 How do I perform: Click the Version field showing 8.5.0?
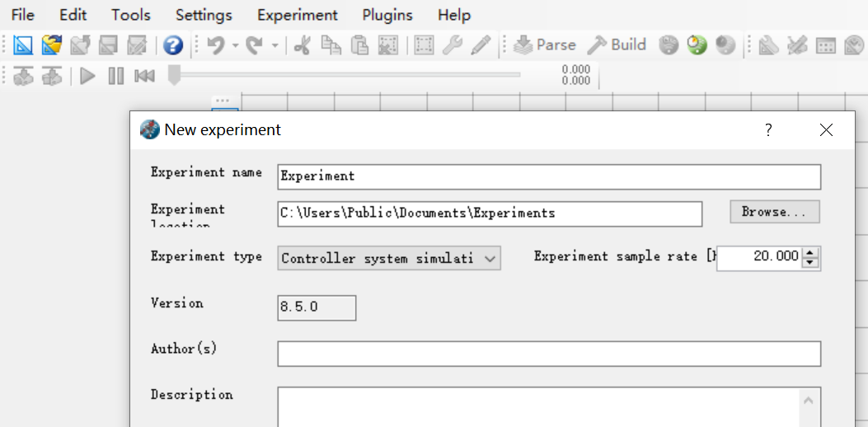tap(317, 308)
